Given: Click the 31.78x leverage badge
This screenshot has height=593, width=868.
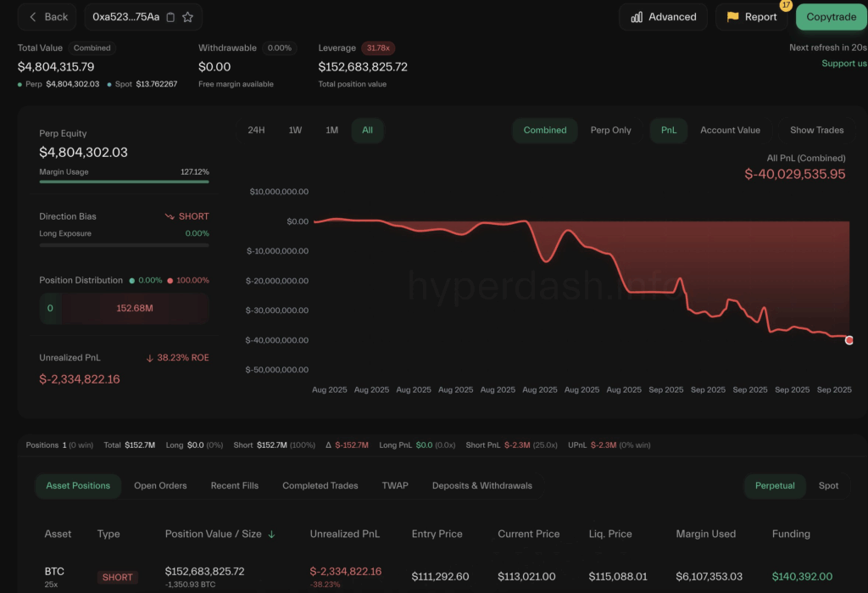Looking at the screenshot, I should [x=378, y=48].
